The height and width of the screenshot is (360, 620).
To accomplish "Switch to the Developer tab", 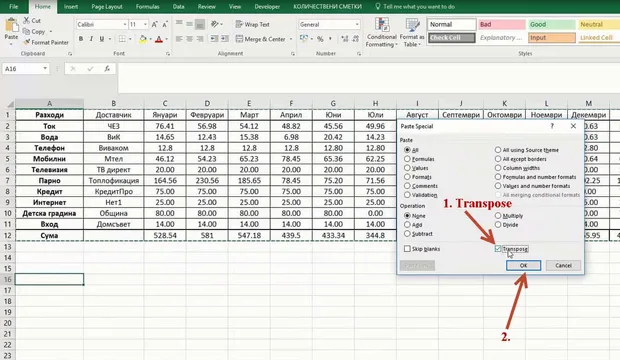I will point(267,7).
